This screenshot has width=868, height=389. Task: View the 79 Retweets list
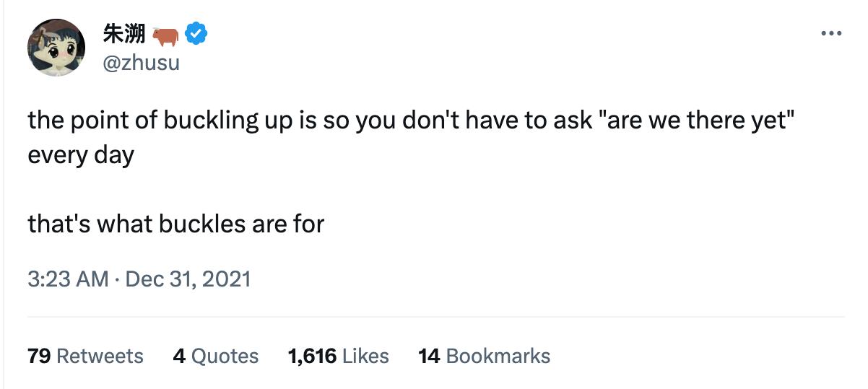point(85,356)
